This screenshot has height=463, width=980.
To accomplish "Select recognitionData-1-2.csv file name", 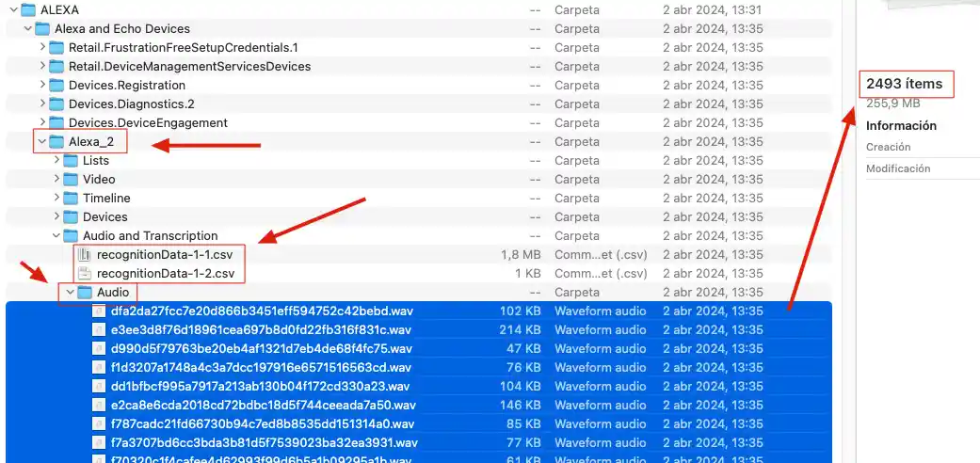I will click(166, 273).
